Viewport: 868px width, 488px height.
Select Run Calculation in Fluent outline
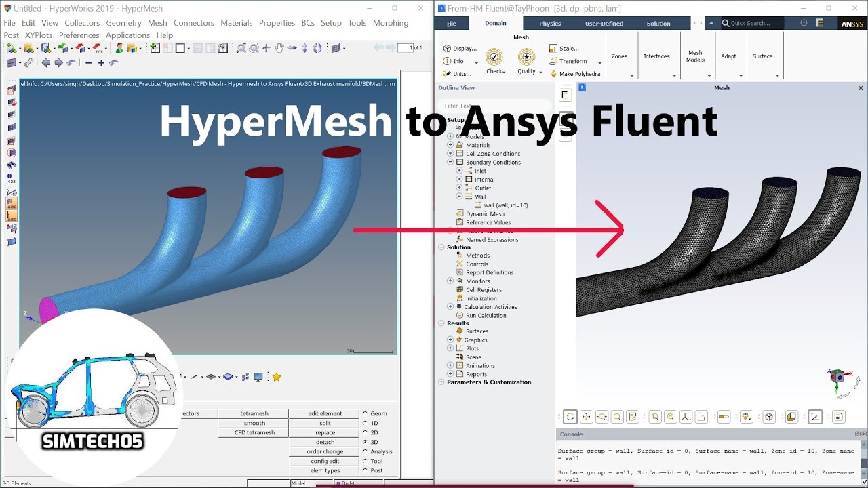(481, 316)
